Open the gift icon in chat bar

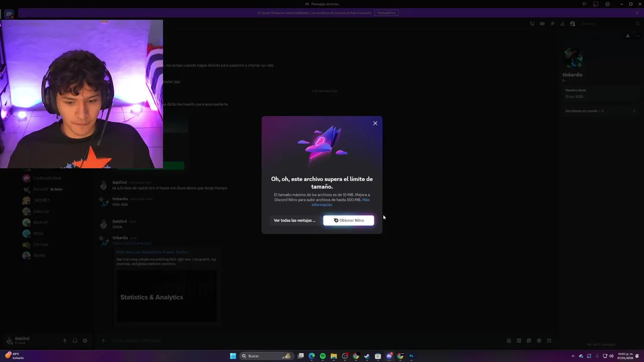[509, 340]
